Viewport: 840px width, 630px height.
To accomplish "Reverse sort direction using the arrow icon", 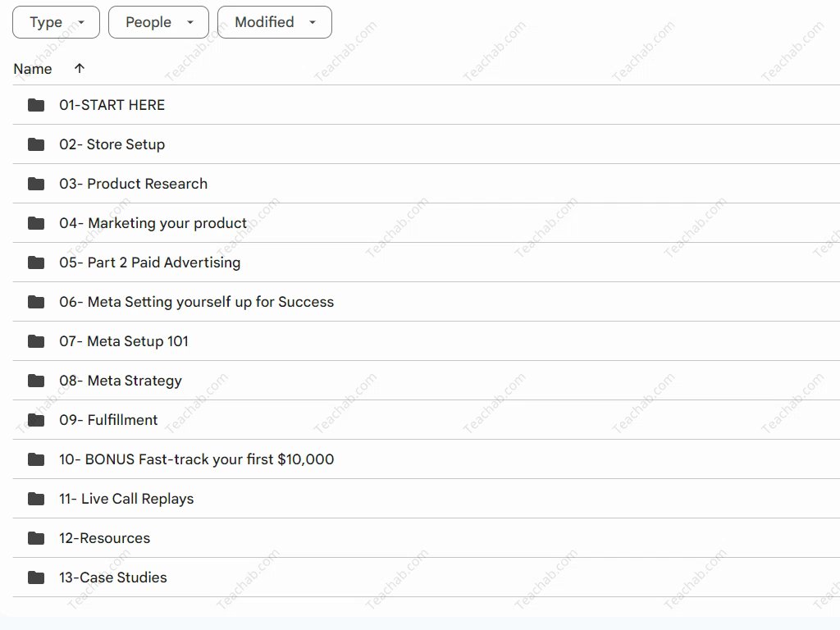I will click(79, 68).
